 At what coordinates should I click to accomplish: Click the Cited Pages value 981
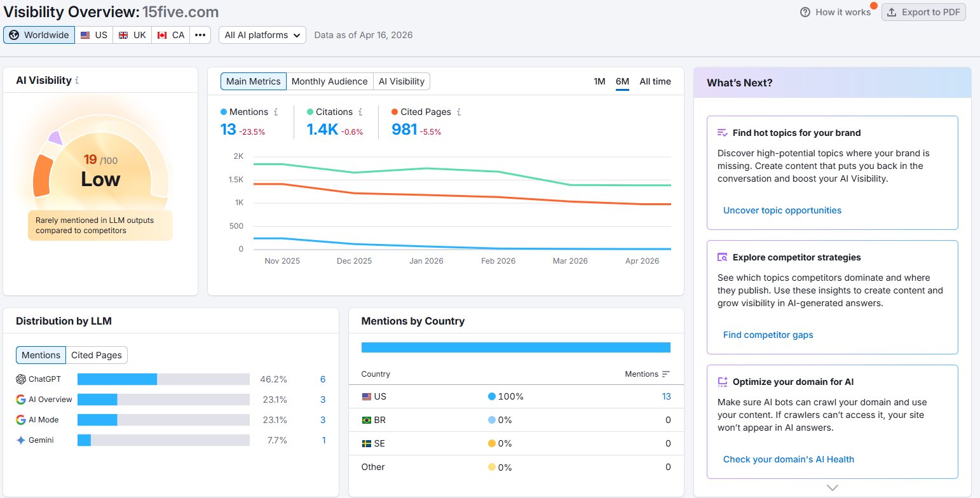404,130
